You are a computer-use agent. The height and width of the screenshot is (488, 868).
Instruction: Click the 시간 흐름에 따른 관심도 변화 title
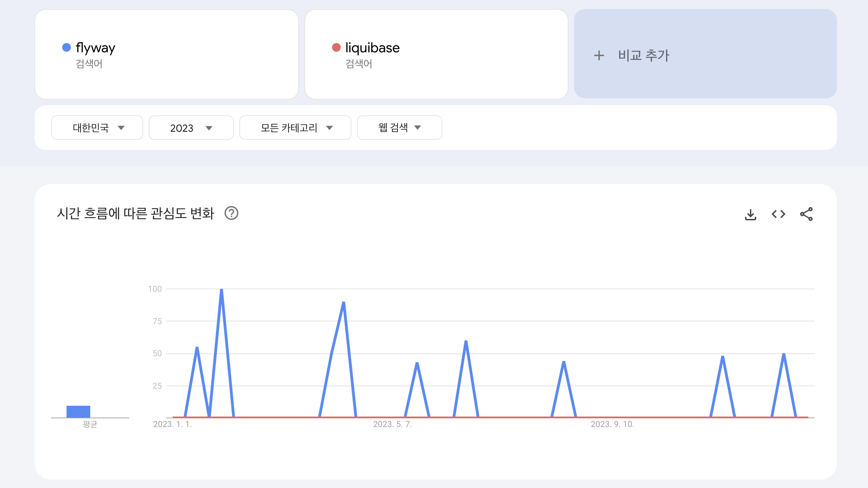[135, 213]
